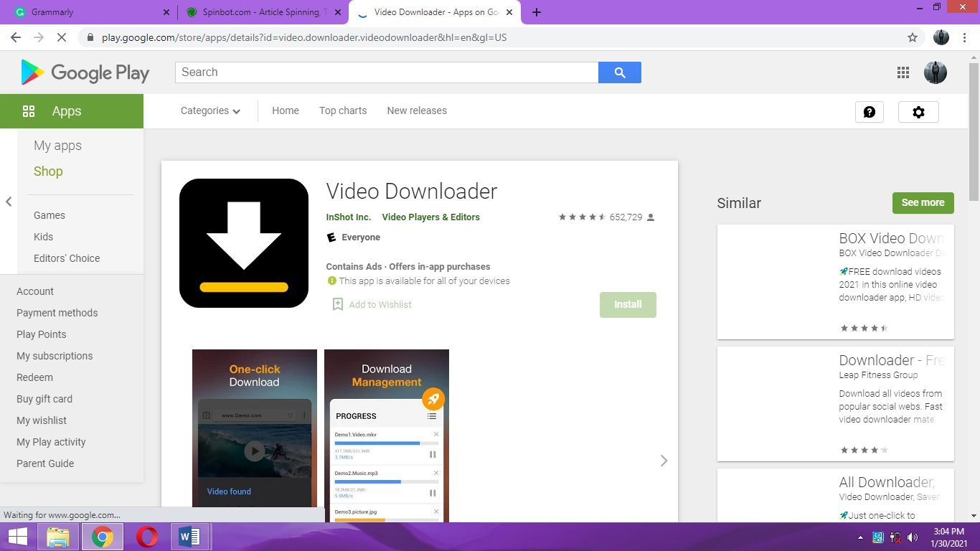Click the browser address bar URL
The height and width of the screenshot is (551, 980).
click(304, 37)
